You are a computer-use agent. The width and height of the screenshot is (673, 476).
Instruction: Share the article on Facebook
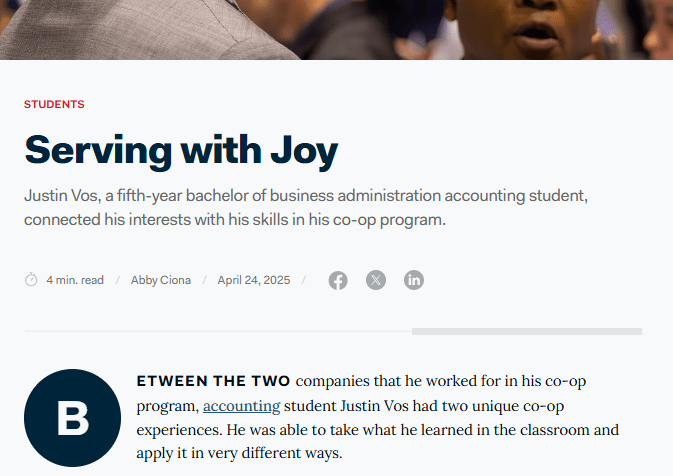pos(338,280)
